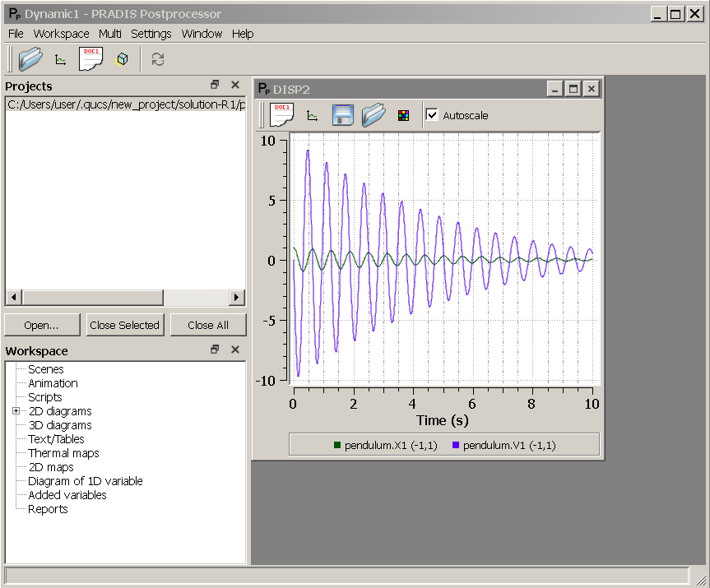710x588 pixels.
Task: Click the open folder icon in main toolbar
Action: [30, 59]
